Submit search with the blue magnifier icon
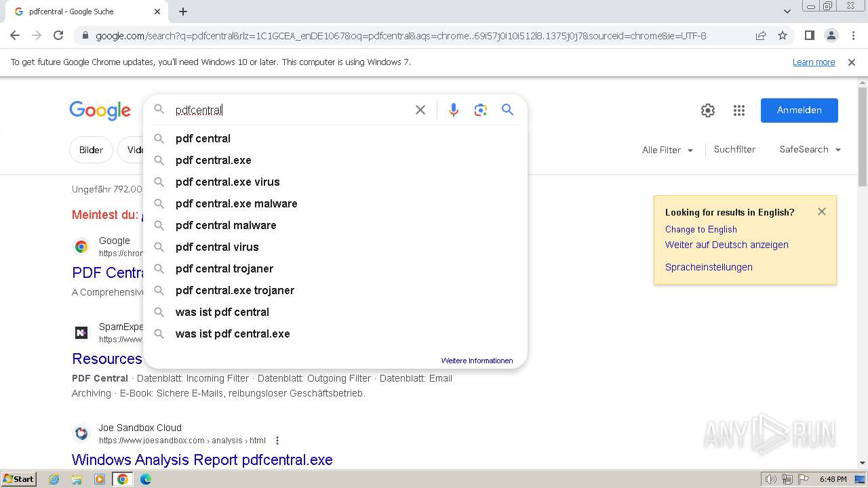 507,110
